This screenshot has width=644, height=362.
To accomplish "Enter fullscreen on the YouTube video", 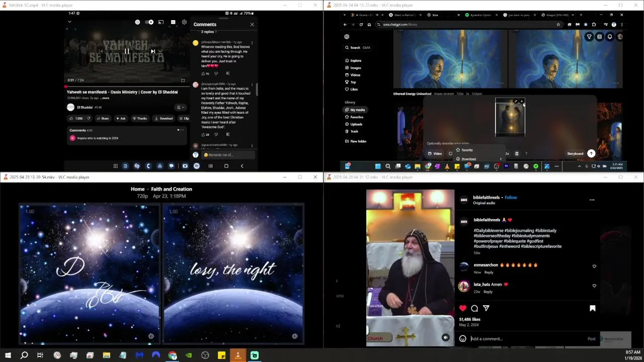I will [183, 80].
